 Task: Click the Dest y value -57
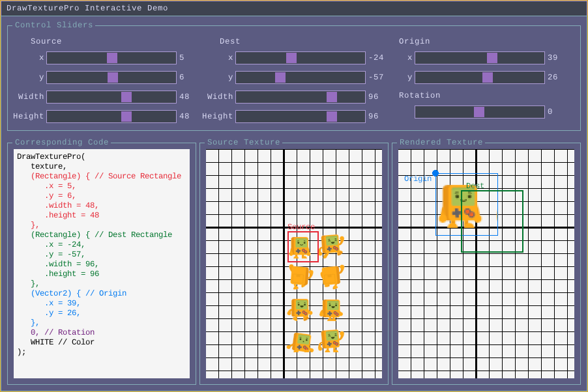coord(376,77)
